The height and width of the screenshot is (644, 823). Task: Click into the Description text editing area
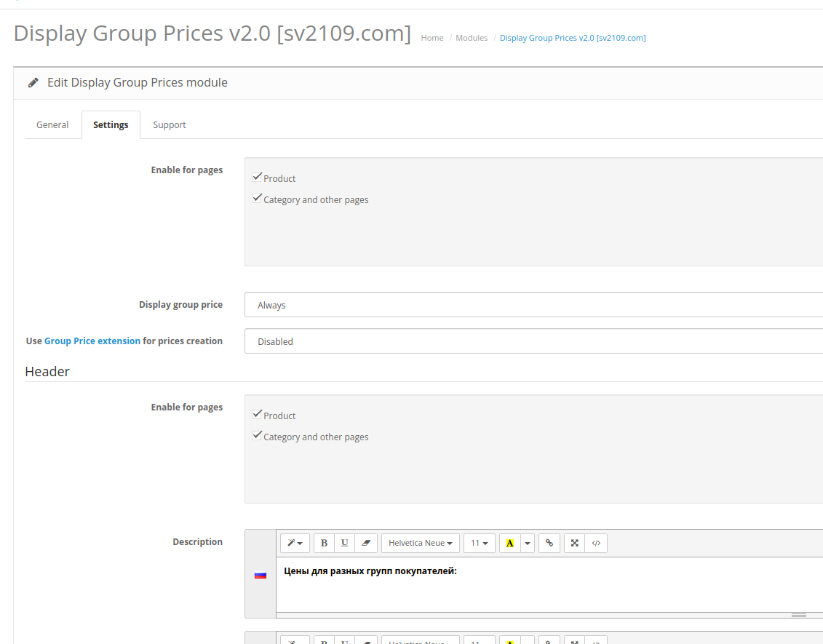point(549,584)
